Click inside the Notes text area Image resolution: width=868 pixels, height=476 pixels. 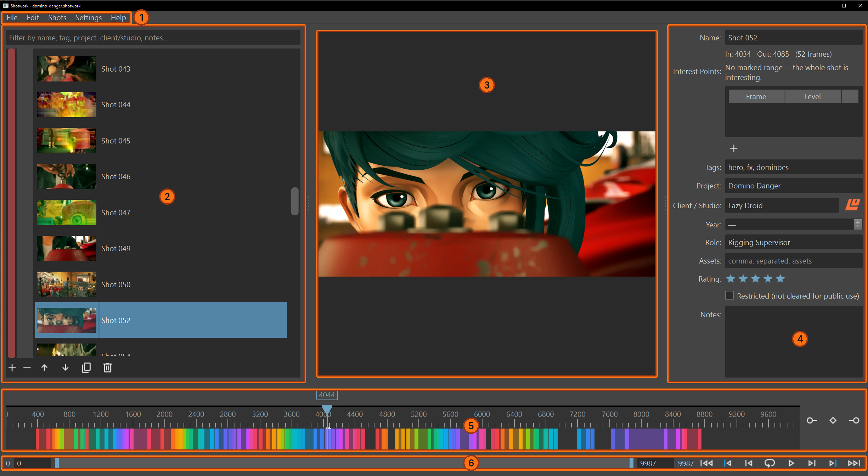coord(794,341)
